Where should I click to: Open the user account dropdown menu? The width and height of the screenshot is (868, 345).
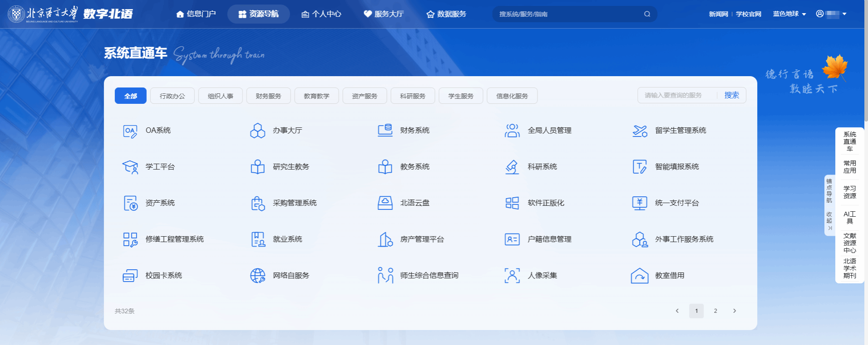click(832, 14)
